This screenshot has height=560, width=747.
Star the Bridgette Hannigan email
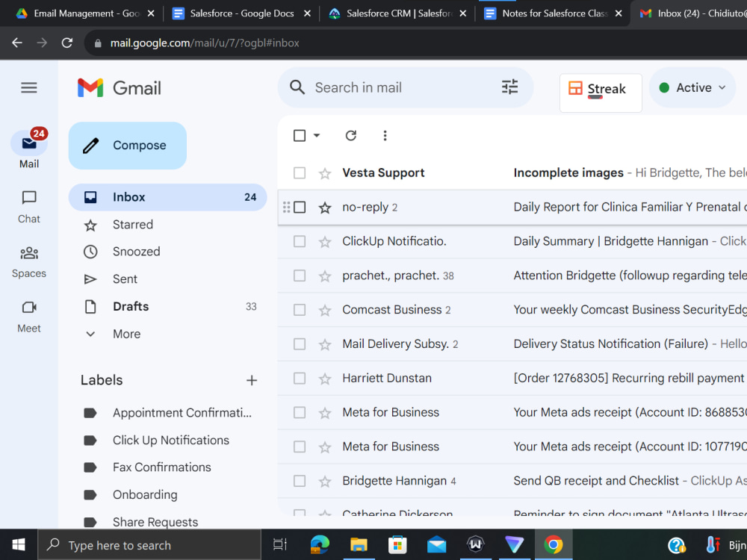coord(325,482)
